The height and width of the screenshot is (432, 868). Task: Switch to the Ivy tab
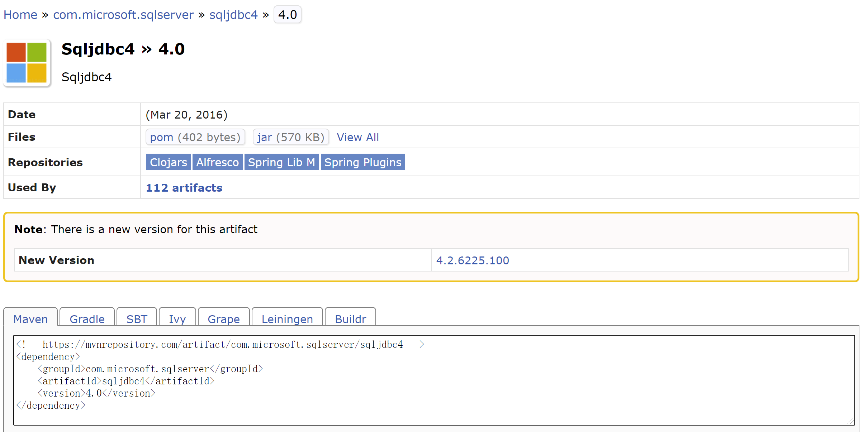pos(177,319)
